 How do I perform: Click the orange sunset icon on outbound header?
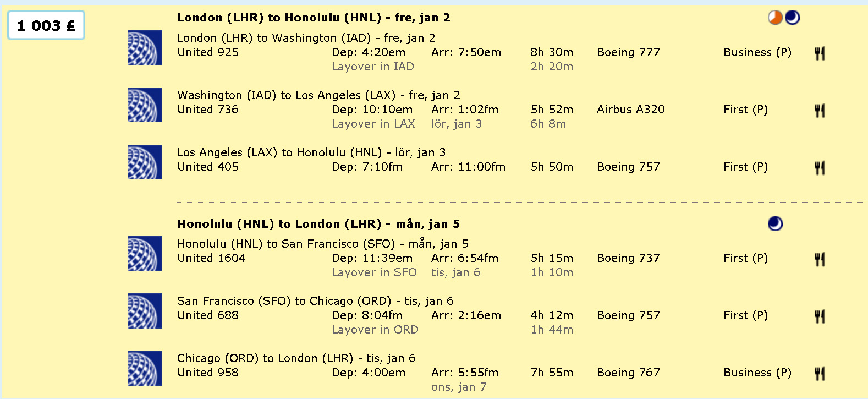[x=775, y=18]
